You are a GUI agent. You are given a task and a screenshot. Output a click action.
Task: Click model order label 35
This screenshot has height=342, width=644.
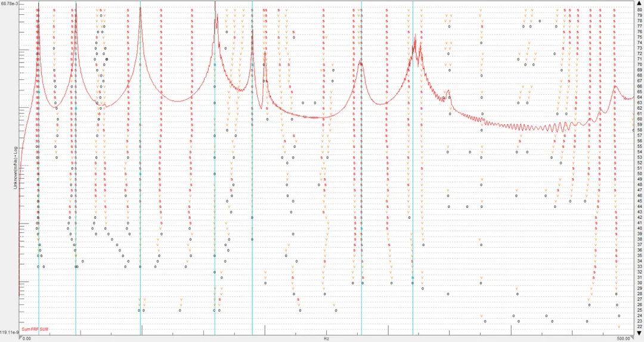pos(639,256)
